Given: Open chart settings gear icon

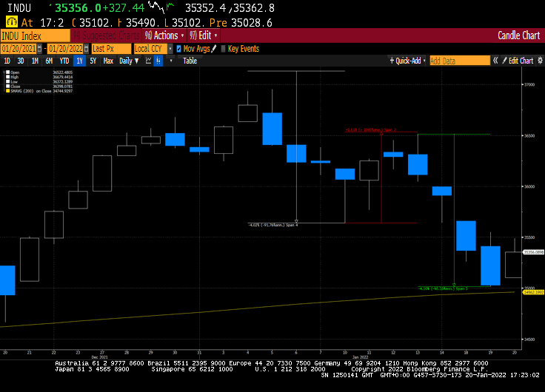Looking at the screenshot, I should [540, 61].
